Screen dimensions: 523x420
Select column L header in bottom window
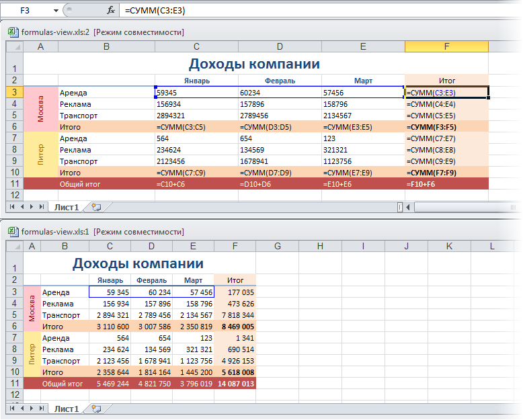click(492, 247)
